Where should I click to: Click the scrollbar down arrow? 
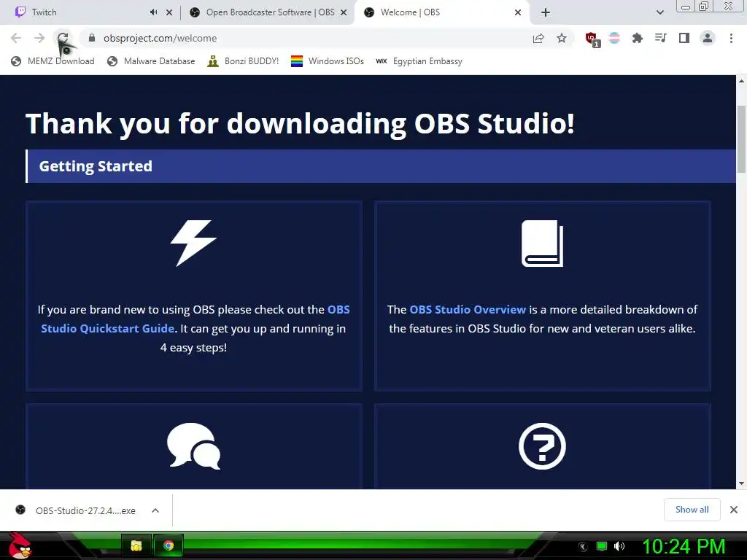741,484
